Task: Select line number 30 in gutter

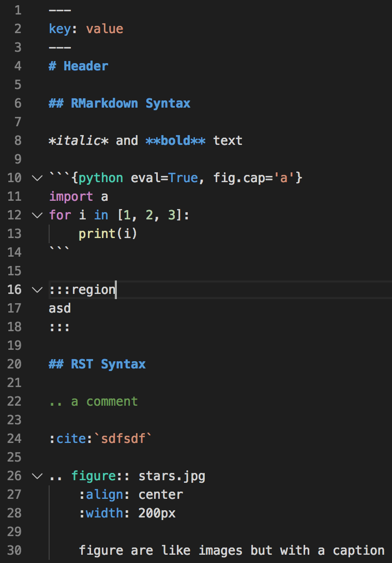Action: click(14, 551)
